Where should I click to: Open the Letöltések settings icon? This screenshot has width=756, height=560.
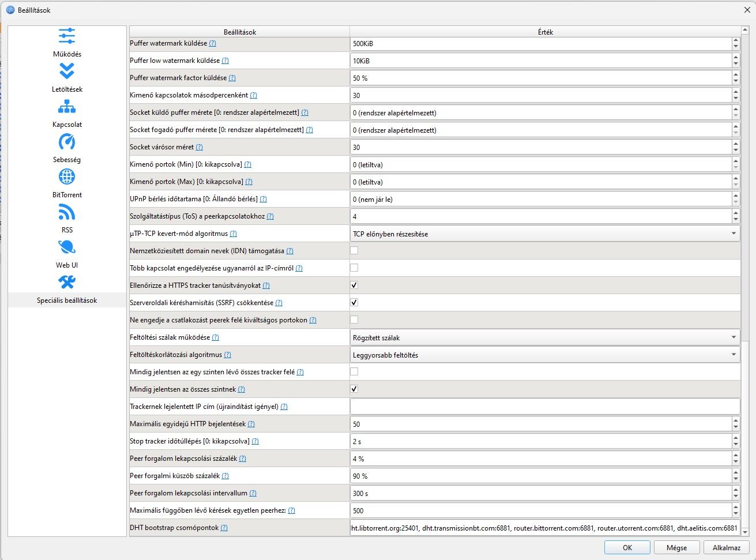click(x=67, y=72)
